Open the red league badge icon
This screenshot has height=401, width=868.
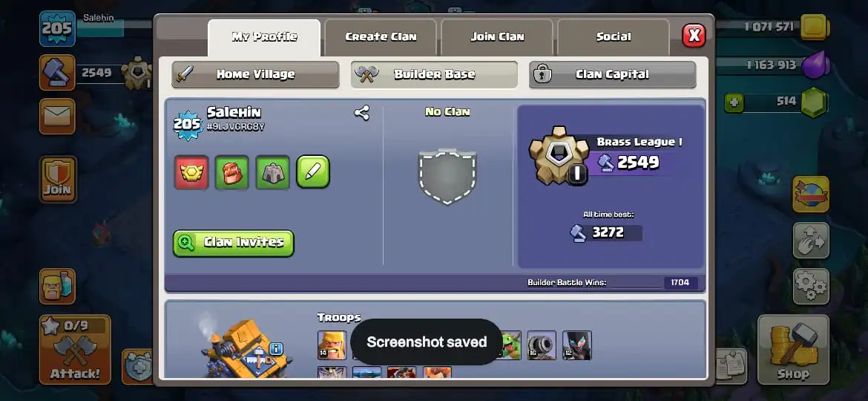(191, 172)
